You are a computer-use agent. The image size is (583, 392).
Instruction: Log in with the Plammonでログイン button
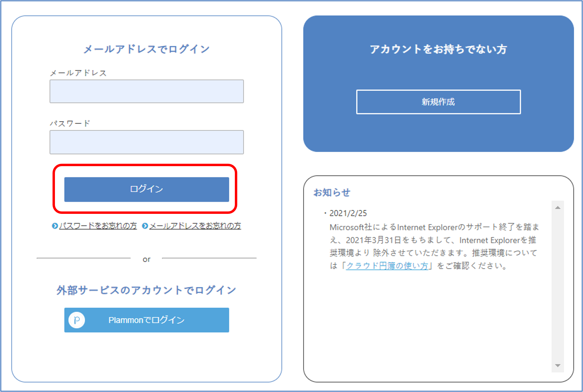click(x=147, y=320)
